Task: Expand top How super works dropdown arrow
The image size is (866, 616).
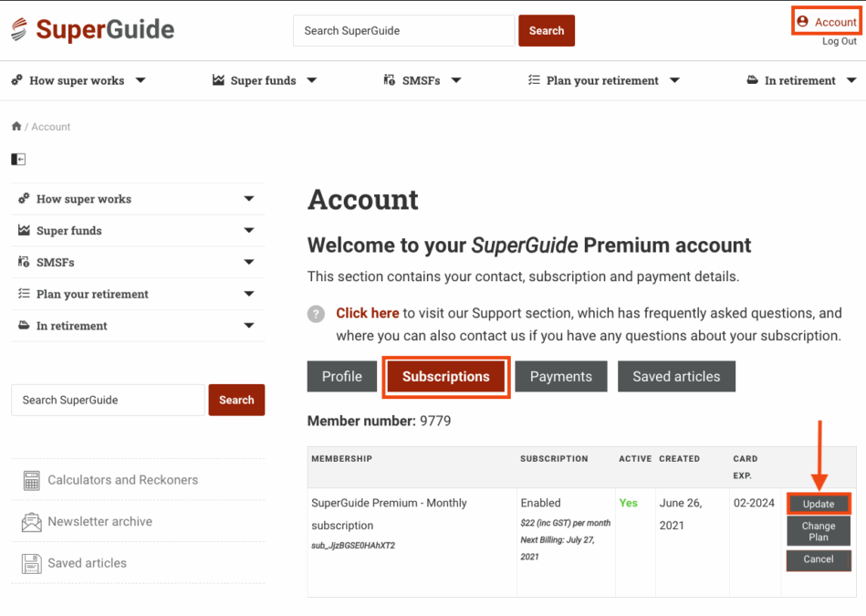Action: coord(141,80)
